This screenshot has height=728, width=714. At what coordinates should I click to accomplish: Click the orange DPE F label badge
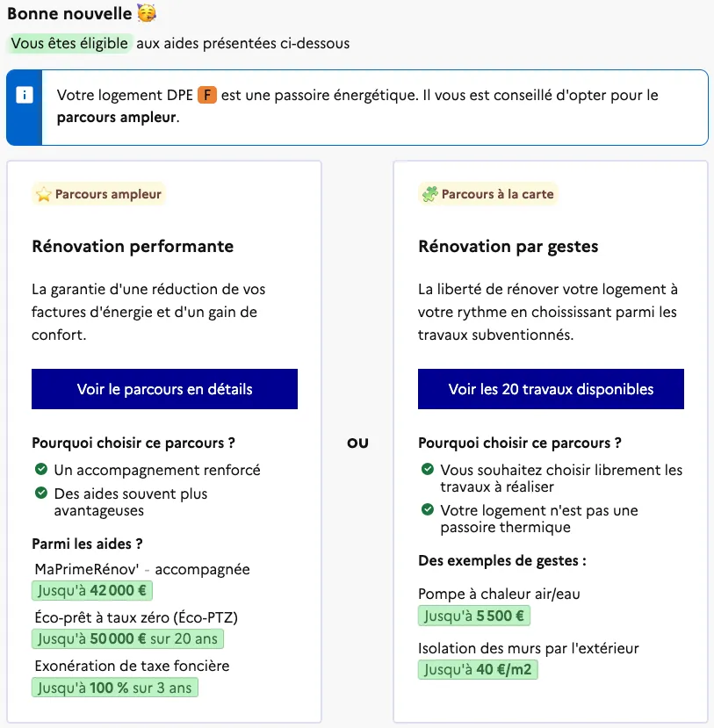pyautogui.click(x=206, y=95)
